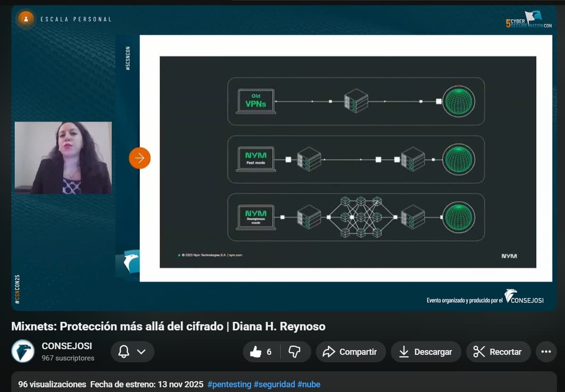This screenshot has height=392, width=565.
Task: Click the Compartir share button
Action: (x=351, y=352)
